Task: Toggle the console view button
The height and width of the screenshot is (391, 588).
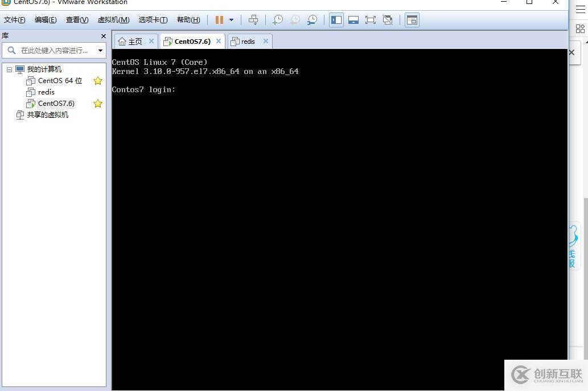Action: [412, 20]
